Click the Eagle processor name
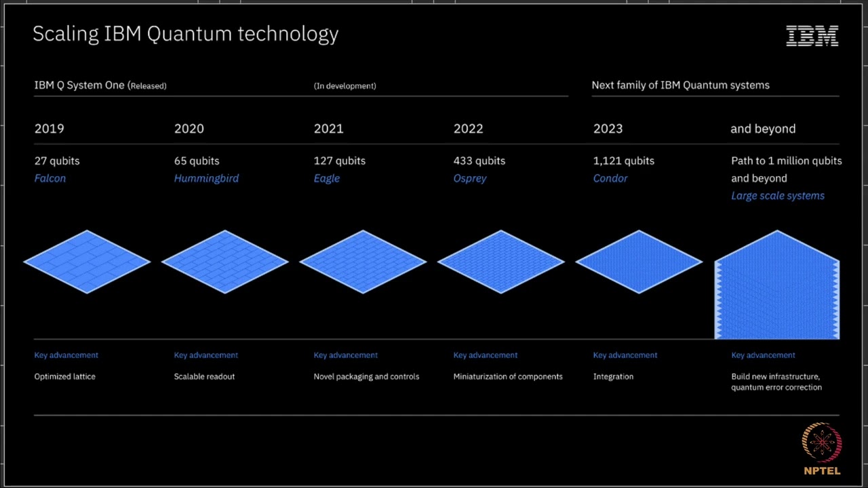 coord(326,178)
